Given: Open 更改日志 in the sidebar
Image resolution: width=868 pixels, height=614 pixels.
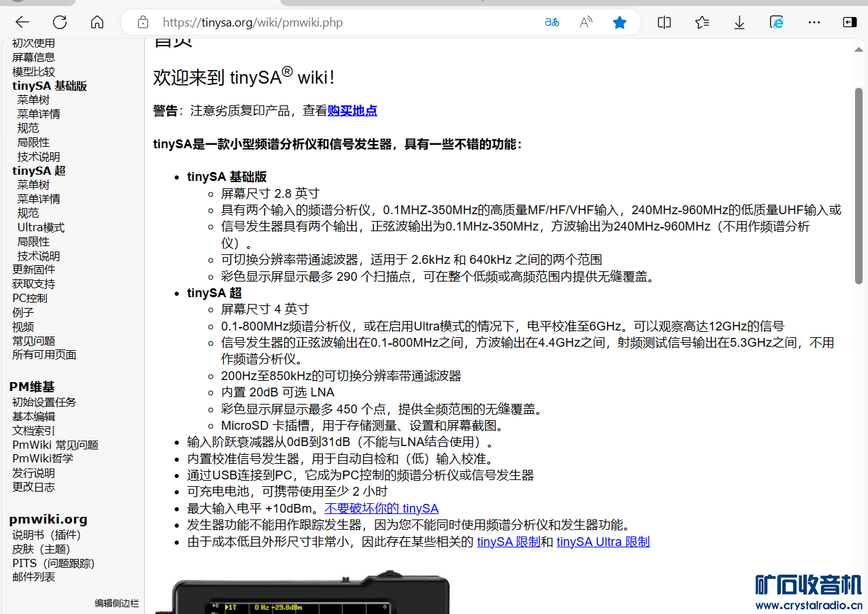Looking at the screenshot, I should tap(33, 488).
